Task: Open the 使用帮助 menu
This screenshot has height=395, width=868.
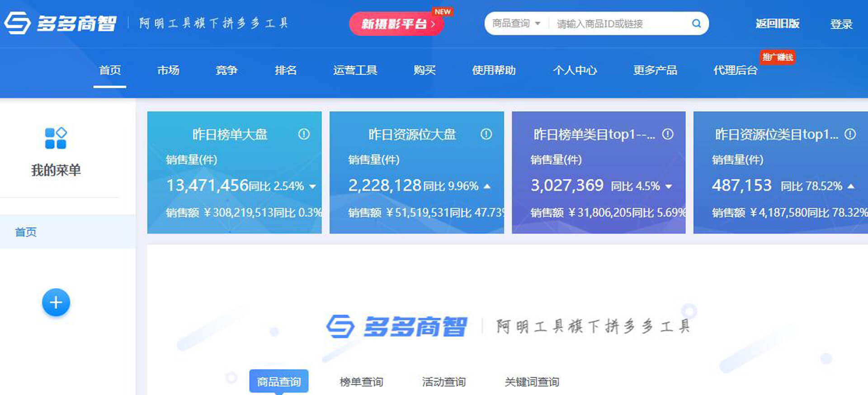Action: tap(494, 71)
